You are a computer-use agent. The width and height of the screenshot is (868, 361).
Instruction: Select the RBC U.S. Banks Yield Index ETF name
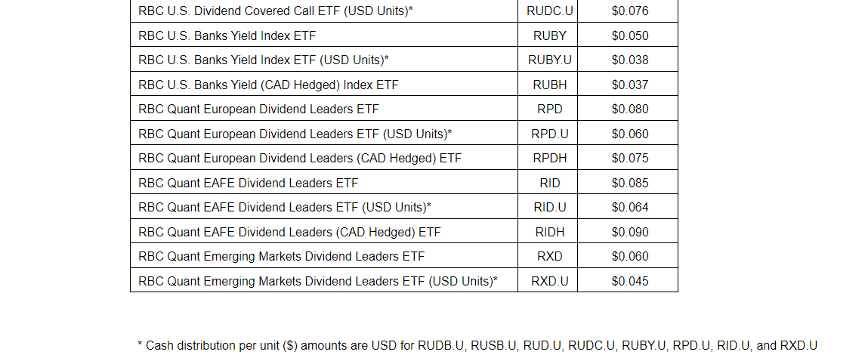pyautogui.click(x=227, y=35)
